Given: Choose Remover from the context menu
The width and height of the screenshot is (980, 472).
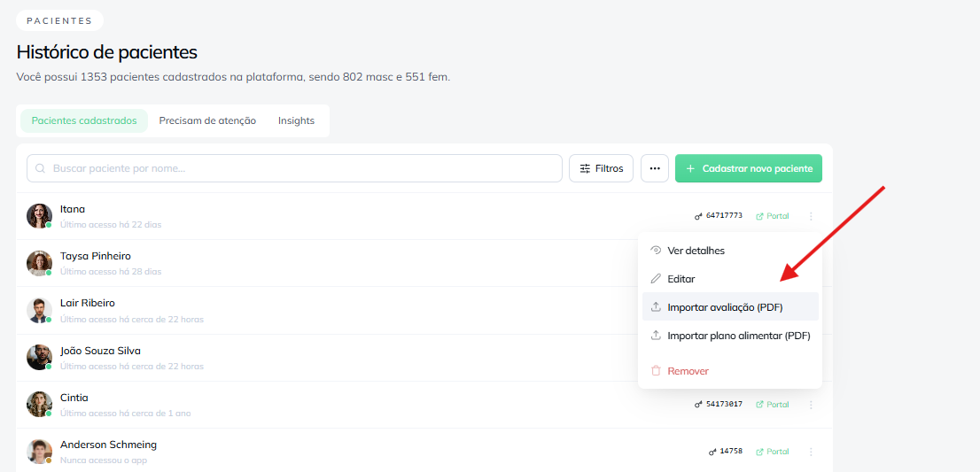Looking at the screenshot, I should [x=731, y=371].
